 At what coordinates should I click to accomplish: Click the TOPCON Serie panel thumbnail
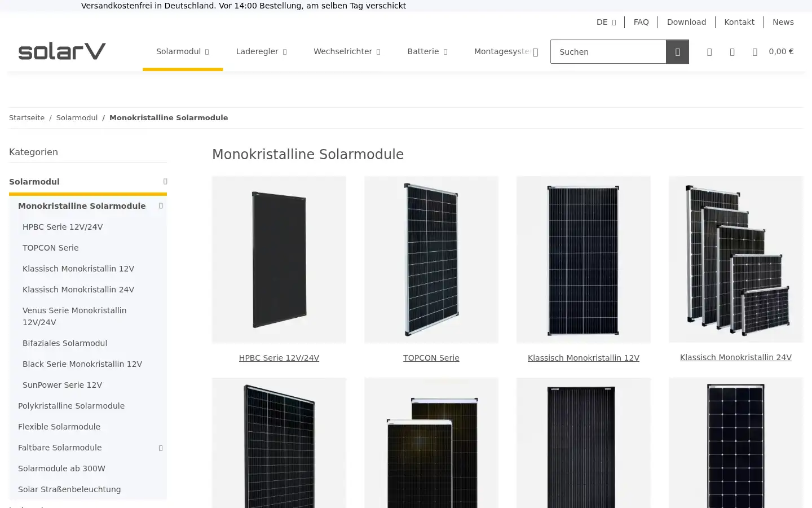coord(431,260)
